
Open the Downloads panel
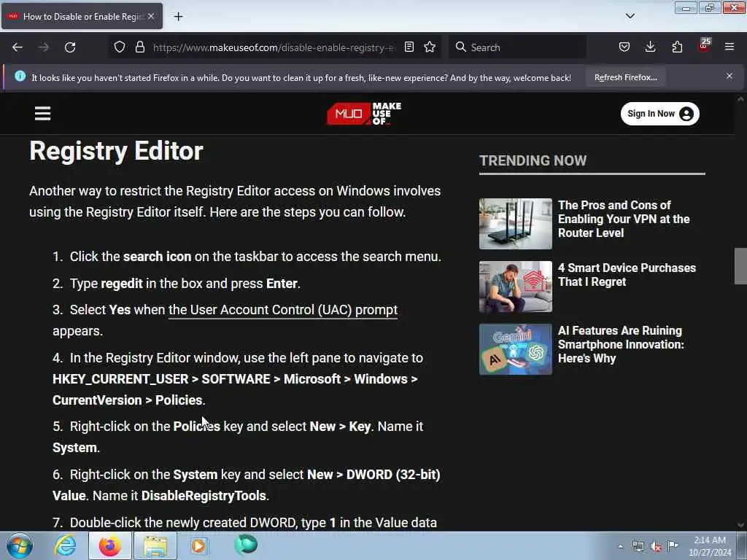coord(650,47)
